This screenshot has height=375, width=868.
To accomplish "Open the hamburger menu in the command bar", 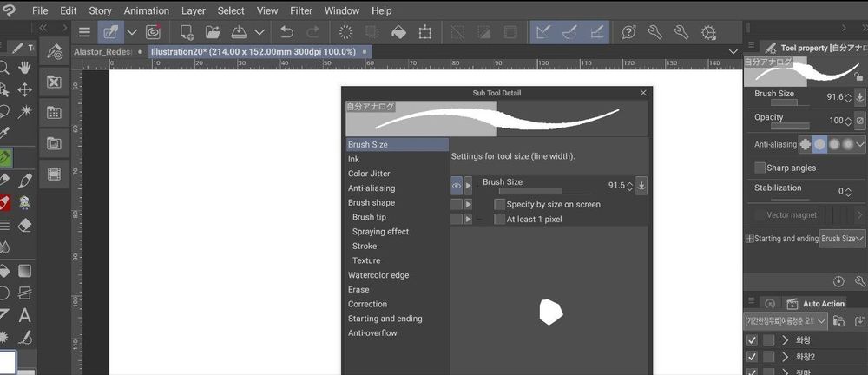I will click(84, 32).
